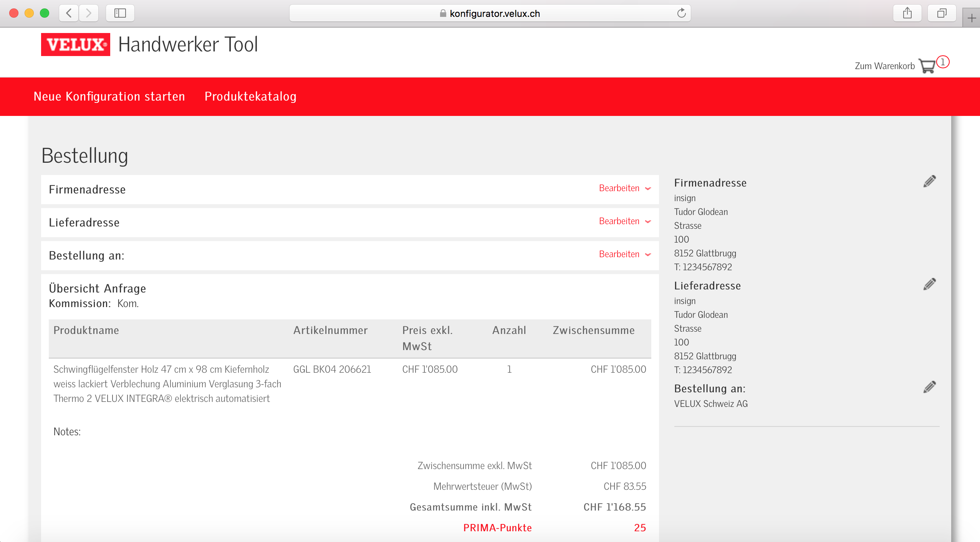This screenshot has height=542, width=980.
Task: Go forward with Safari forward arrow
Action: click(89, 13)
